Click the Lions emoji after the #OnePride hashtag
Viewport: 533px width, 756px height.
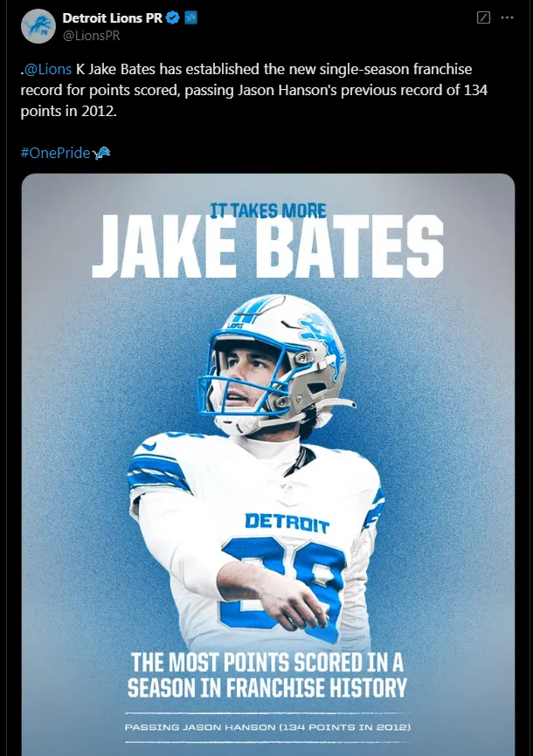coord(102,153)
